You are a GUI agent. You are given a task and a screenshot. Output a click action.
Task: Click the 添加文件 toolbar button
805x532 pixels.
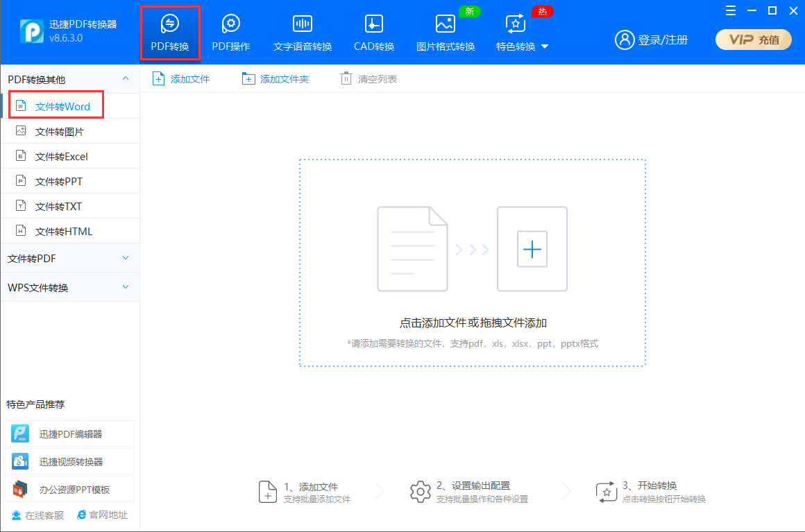point(181,79)
